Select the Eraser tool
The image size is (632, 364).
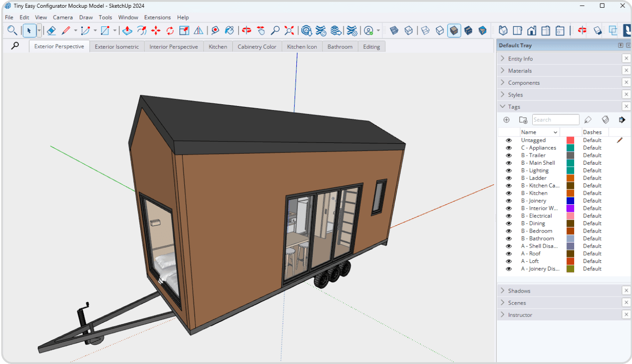point(51,30)
